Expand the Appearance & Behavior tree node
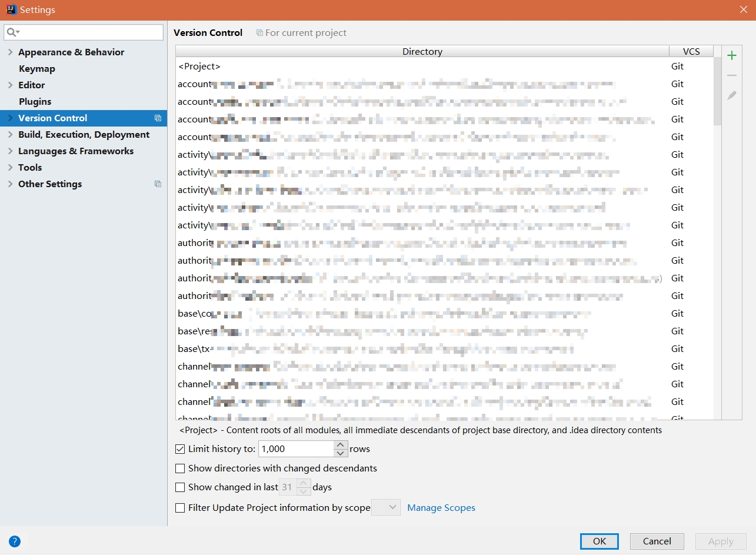 (10, 52)
